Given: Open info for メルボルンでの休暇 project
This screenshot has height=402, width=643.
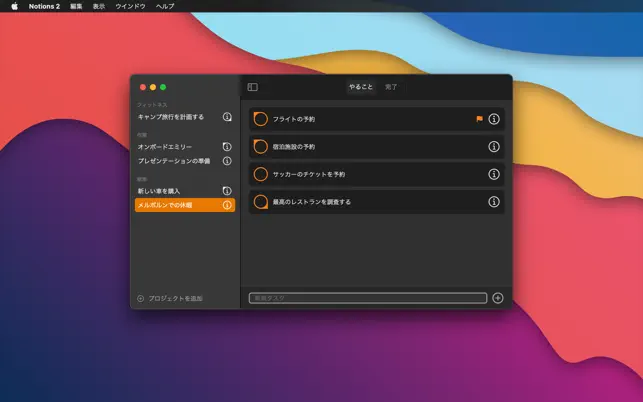Looking at the screenshot, I should (227, 205).
